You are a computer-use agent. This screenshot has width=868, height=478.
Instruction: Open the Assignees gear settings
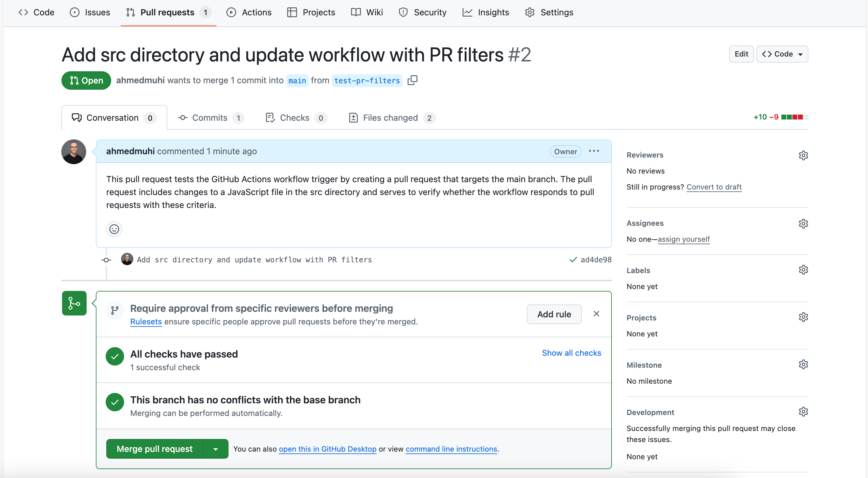coord(803,224)
